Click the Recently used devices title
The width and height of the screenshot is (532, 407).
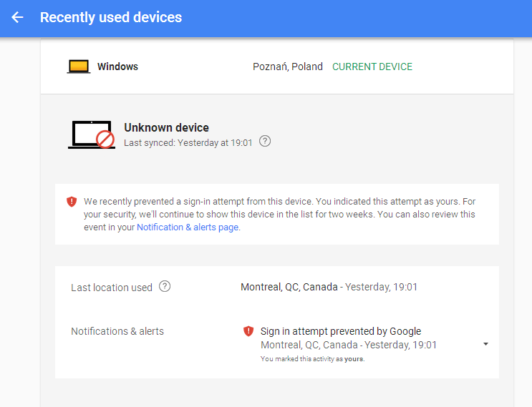pos(111,17)
